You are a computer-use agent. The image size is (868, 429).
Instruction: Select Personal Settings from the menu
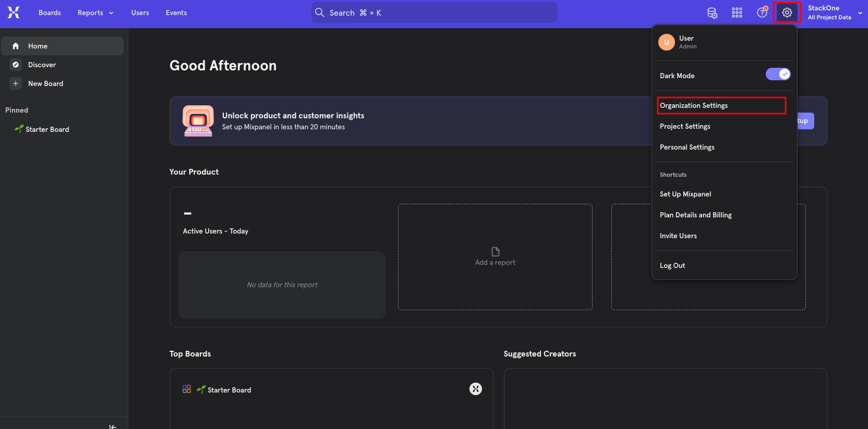point(724,147)
